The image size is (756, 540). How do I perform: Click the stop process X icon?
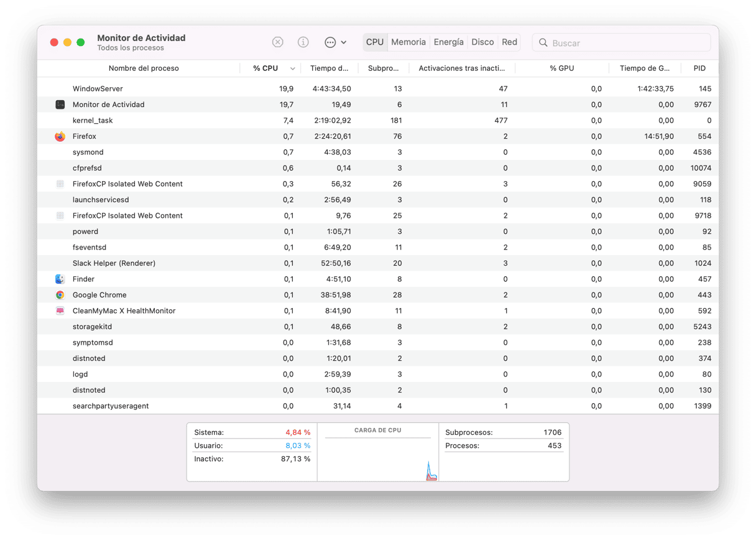point(278,42)
